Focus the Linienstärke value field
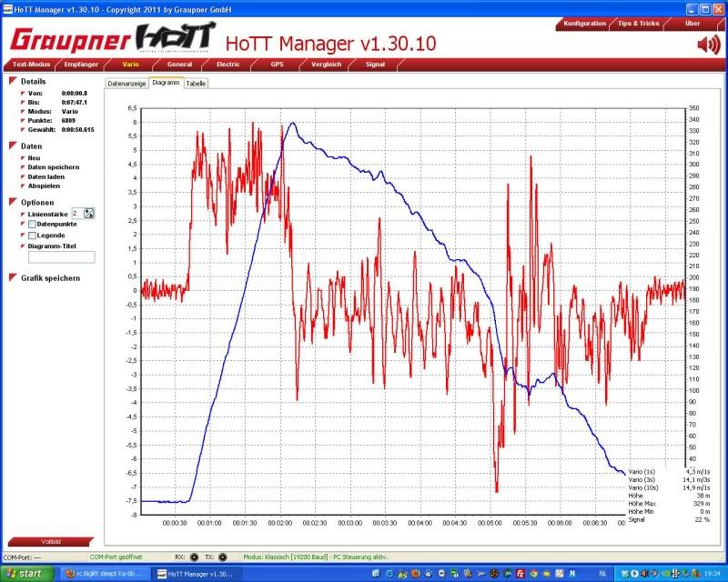This screenshot has width=728, height=582. (x=77, y=214)
